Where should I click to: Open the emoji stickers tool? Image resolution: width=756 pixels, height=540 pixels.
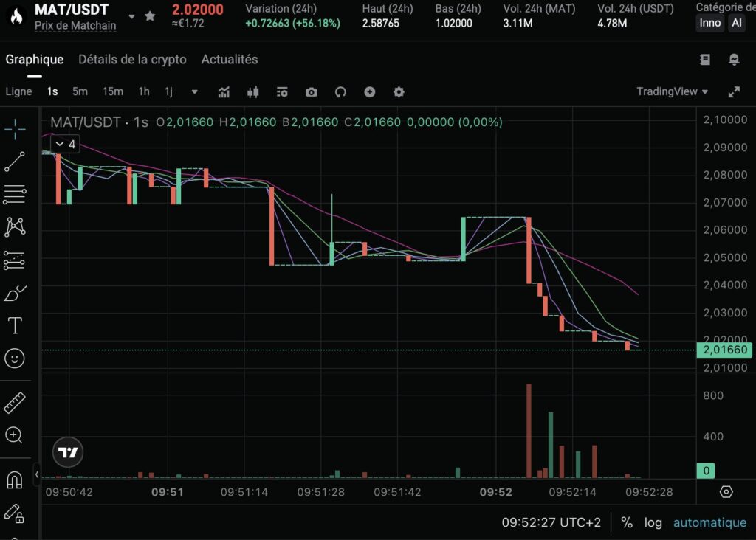16,359
